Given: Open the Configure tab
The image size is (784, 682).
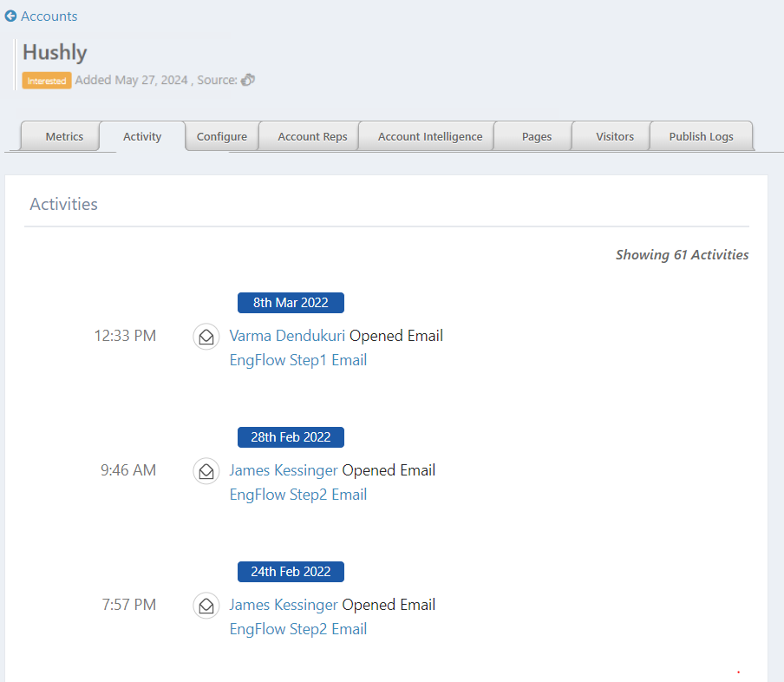Looking at the screenshot, I should click(x=221, y=136).
